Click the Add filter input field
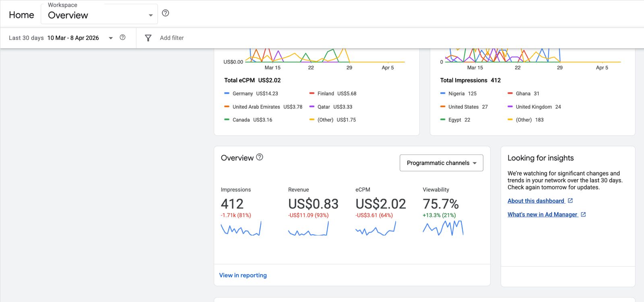Image resolution: width=644 pixels, height=302 pixels. coord(172,38)
